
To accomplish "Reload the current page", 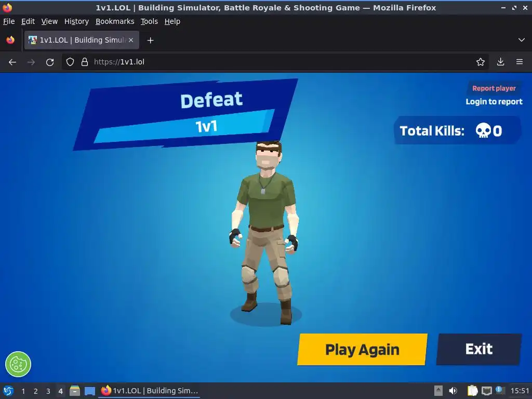I will 50,62.
